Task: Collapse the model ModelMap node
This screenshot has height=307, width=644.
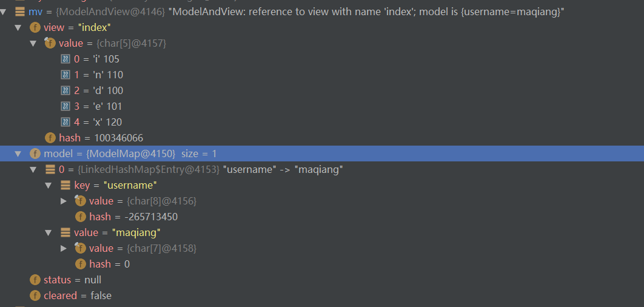Action: (18, 153)
